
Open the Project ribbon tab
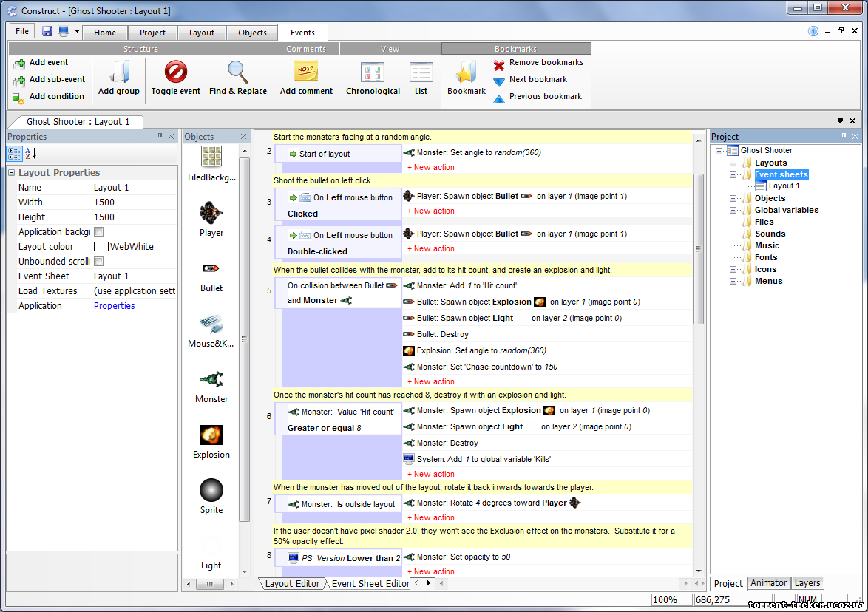152,33
